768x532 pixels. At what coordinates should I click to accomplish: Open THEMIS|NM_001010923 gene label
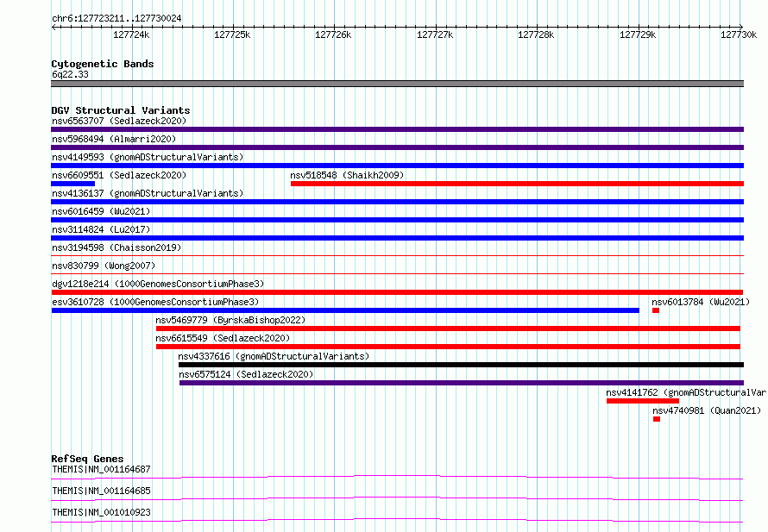click(x=101, y=512)
